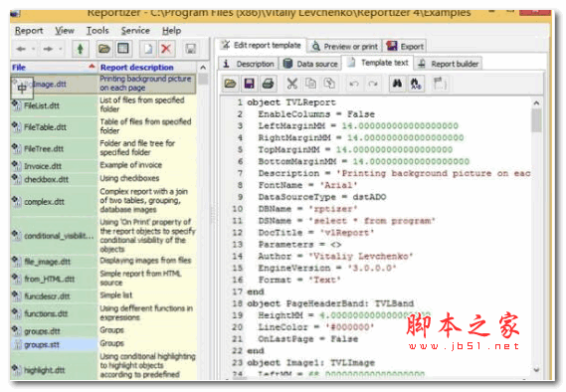The image size is (566, 392).
Task: Click FontName = 'Arial' line
Action: (x=307, y=185)
